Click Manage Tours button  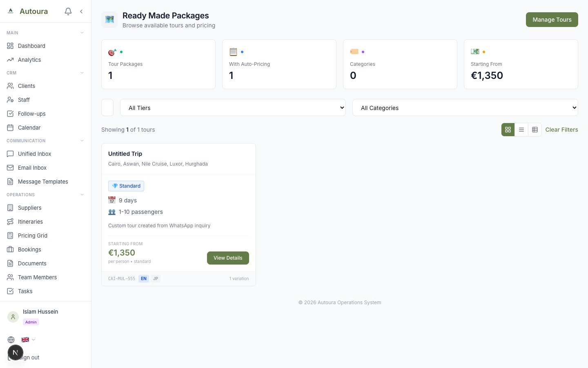pos(552,20)
